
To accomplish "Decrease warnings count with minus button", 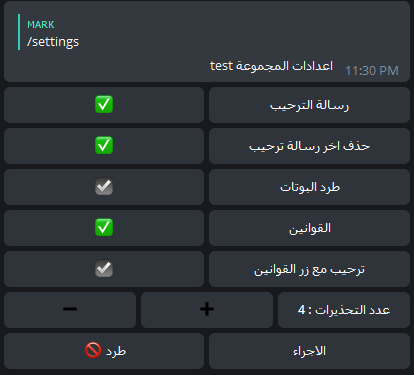I will (70, 310).
